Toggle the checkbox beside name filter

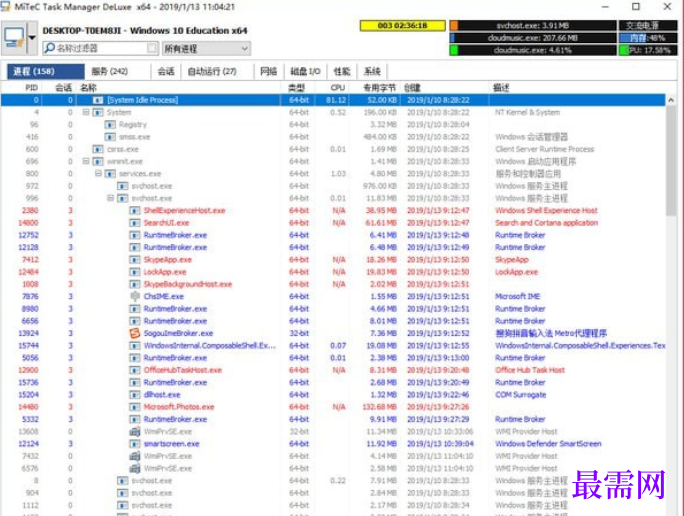click(x=152, y=48)
